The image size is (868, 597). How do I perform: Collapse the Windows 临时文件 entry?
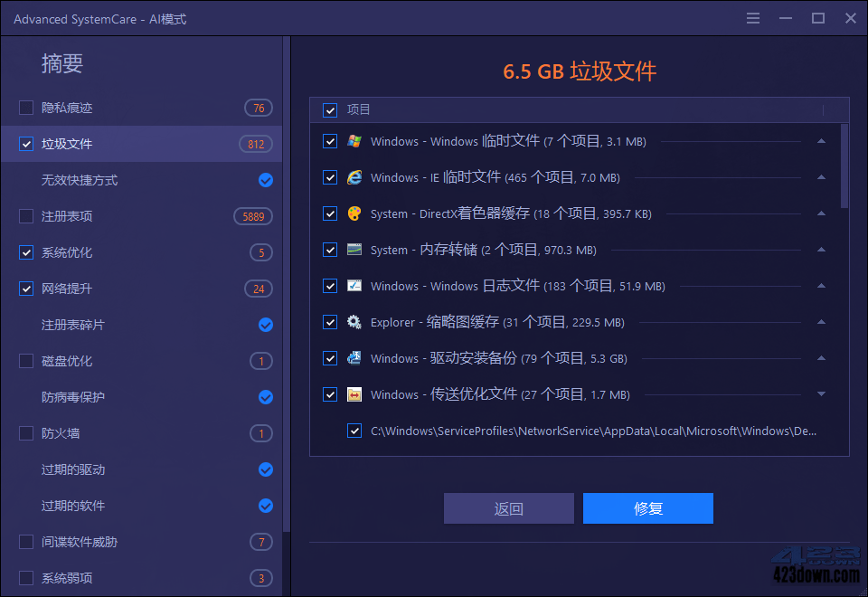[821, 141]
